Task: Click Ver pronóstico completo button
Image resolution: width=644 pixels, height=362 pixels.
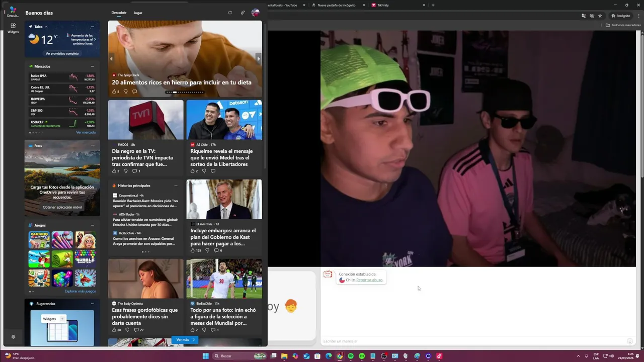Action: coord(62,53)
